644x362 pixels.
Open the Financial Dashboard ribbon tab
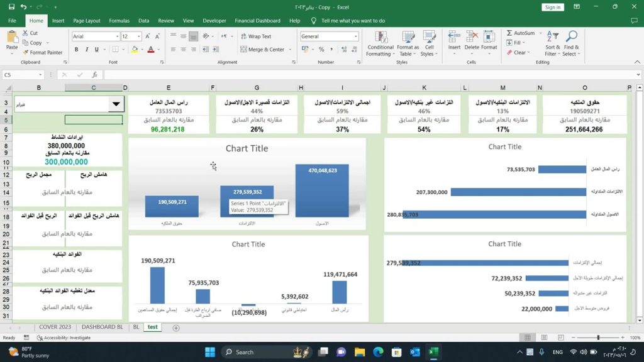click(257, 21)
